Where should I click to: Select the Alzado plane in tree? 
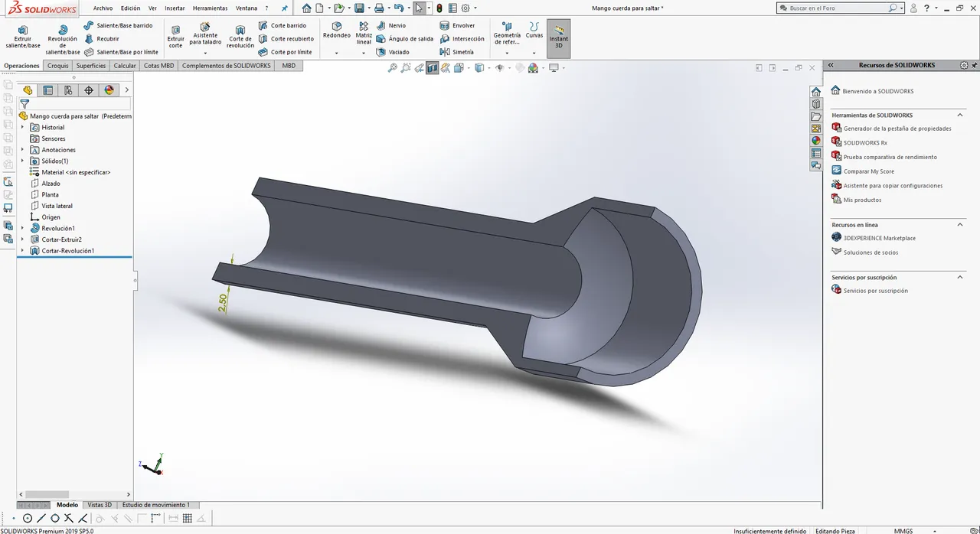pos(51,184)
